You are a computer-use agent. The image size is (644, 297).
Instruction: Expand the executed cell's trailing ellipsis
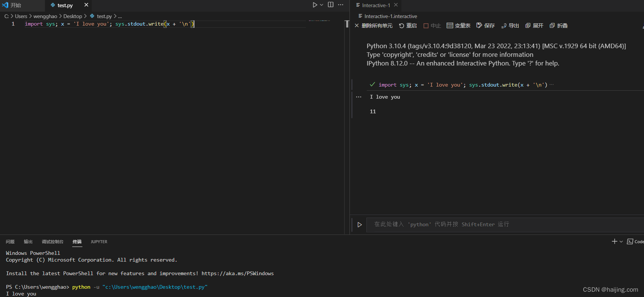(552, 85)
